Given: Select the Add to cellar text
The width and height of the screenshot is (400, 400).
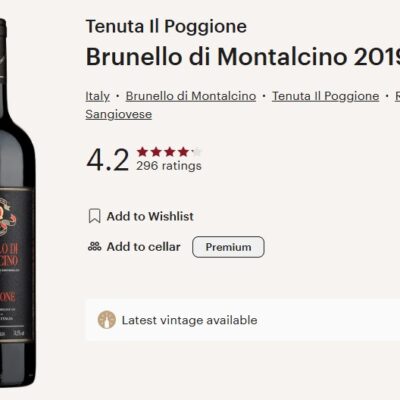Looking at the screenshot, I should click(143, 247).
